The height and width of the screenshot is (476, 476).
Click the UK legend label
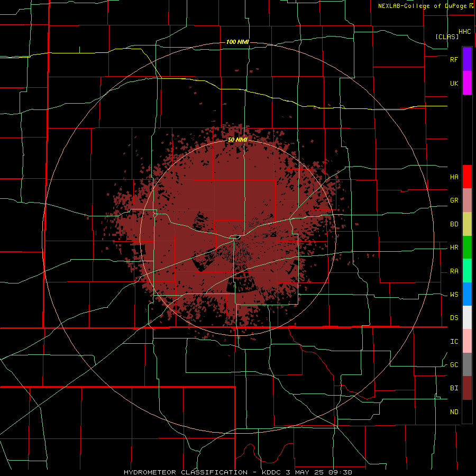tap(454, 83)
